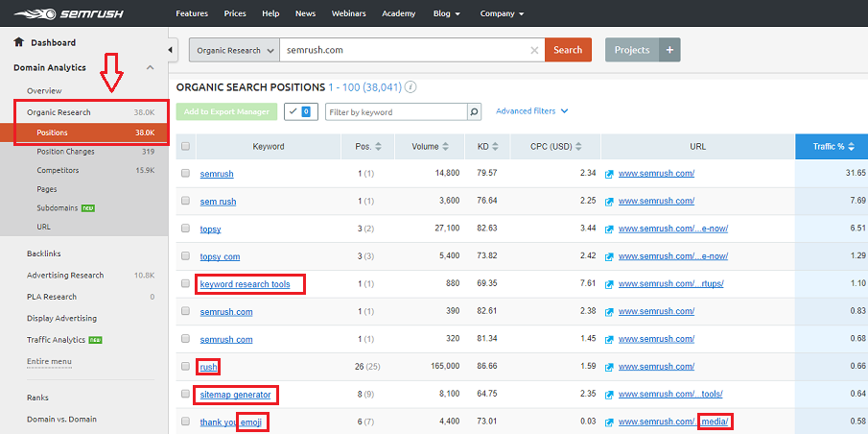Open external link icon for keyword research tools row

click(609, 284)
